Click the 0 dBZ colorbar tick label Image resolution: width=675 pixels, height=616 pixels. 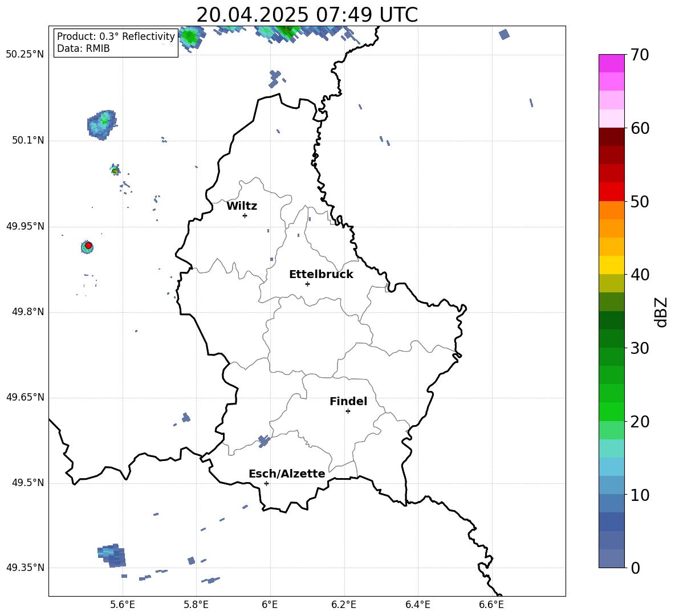coord(636,568)
